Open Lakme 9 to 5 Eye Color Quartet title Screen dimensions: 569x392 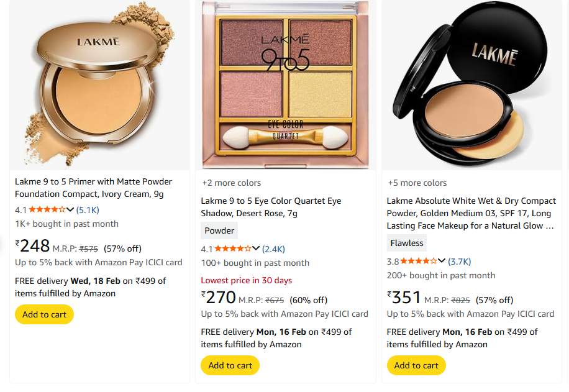[271, 207]
